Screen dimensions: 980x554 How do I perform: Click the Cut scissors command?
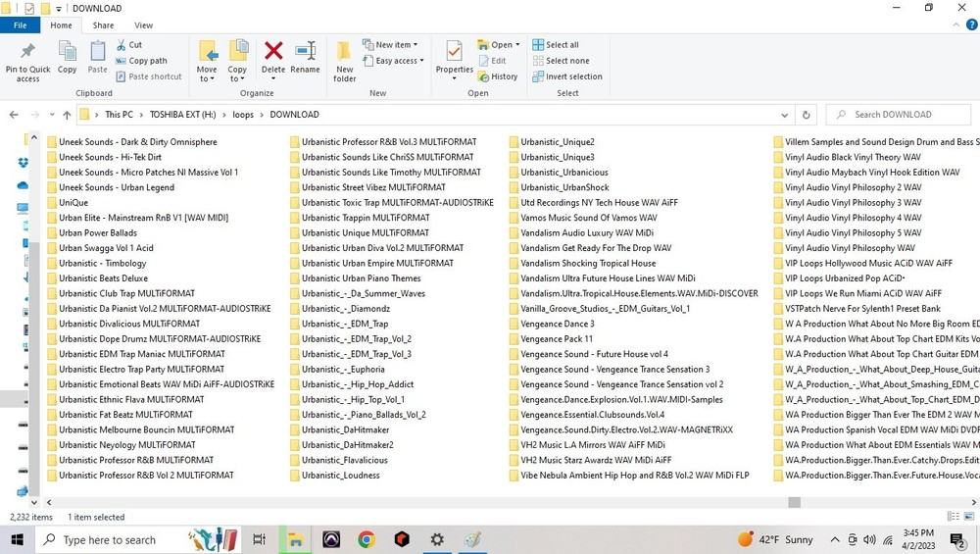(x=129, y=45)
